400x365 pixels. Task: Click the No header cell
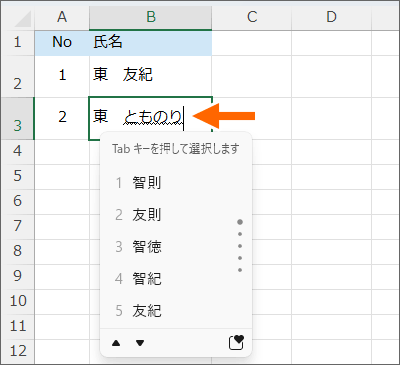(x=62, y=43)
